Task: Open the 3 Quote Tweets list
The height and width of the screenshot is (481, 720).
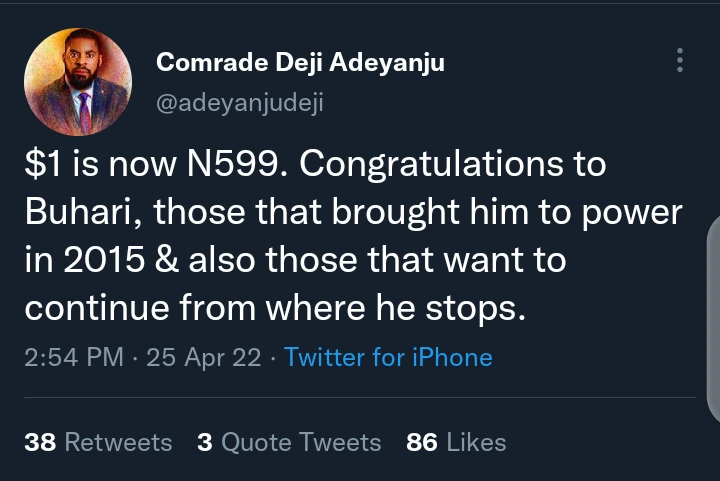Action: pyautogui.click(x=289, y=442)
